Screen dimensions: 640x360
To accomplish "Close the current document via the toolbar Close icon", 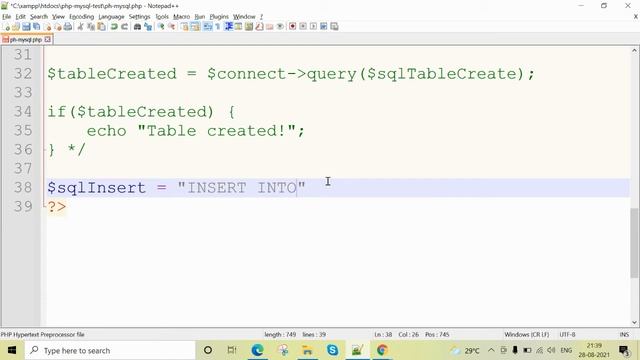I will (47, 27).
